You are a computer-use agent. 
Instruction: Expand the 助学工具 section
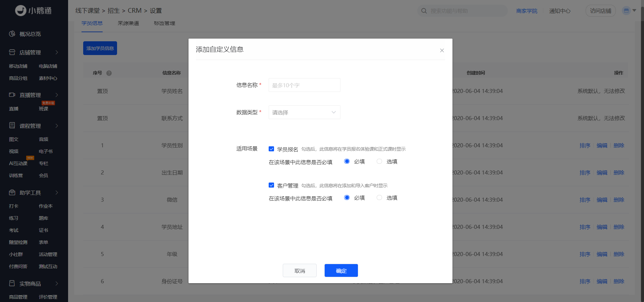57,193
